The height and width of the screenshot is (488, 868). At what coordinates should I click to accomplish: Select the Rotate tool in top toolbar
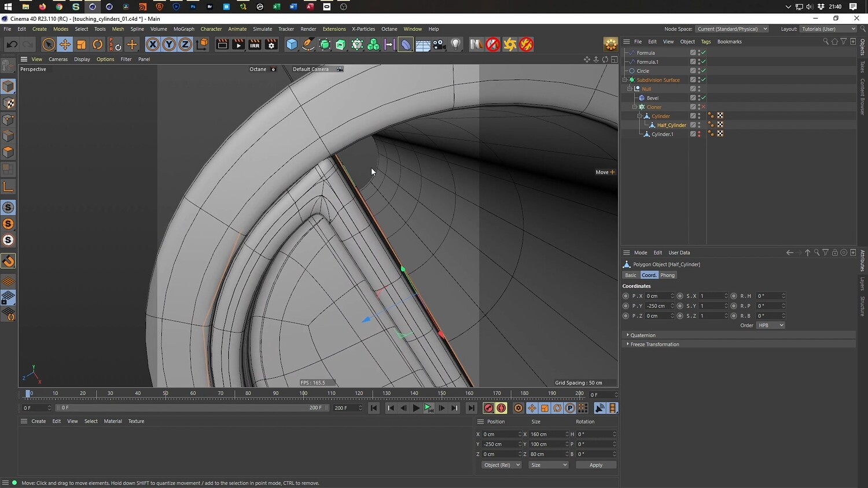click(98, 45)
